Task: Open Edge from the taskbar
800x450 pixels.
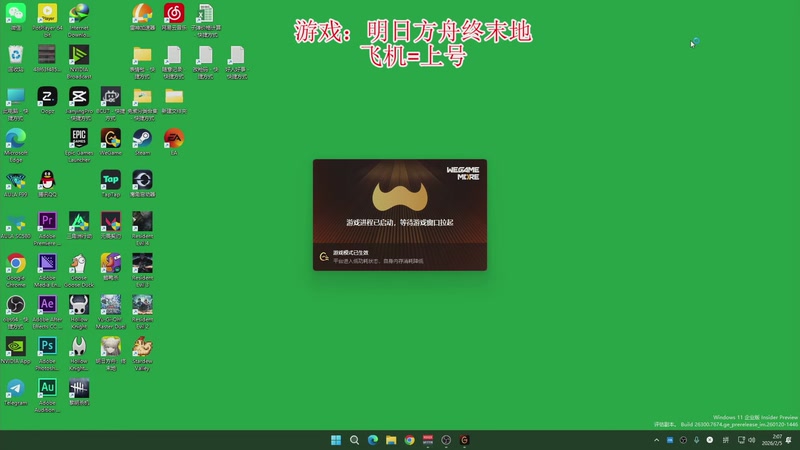Action: click(x=373, y=440)
